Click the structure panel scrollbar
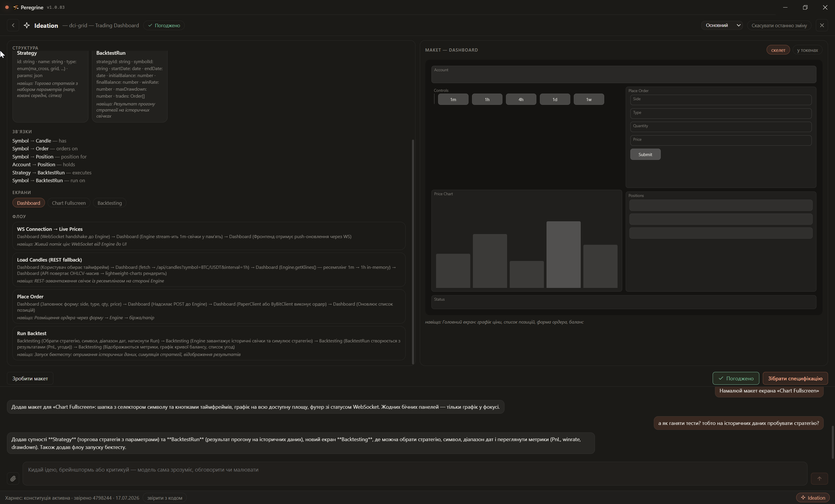 pos(413,252)
